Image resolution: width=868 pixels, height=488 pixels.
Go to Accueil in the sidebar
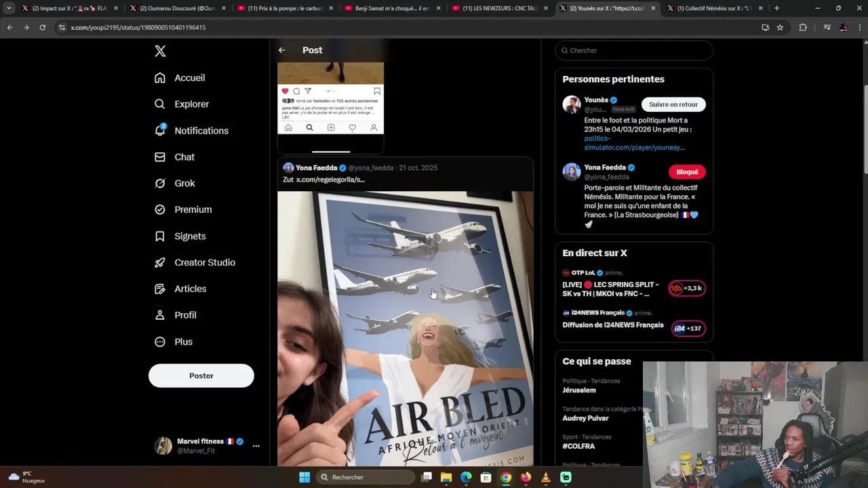[x=180, y=78]
